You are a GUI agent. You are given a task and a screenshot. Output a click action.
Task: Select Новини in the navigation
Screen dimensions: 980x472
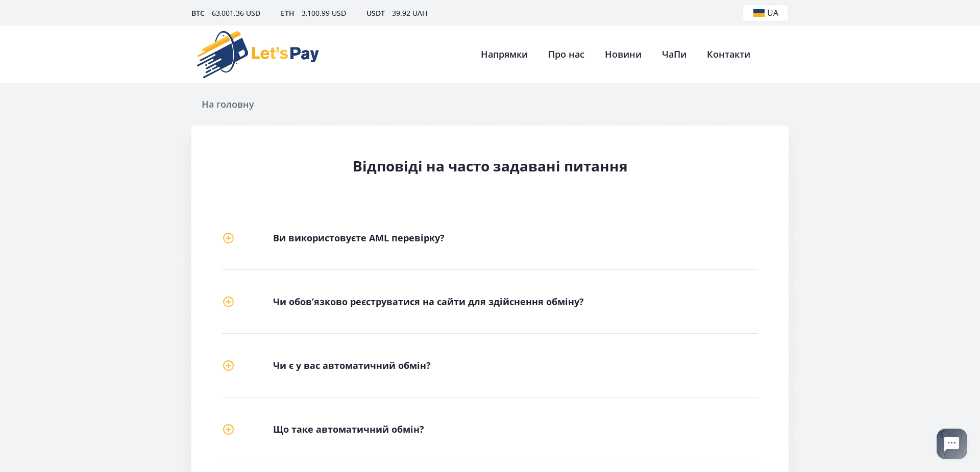coord(623,54)
